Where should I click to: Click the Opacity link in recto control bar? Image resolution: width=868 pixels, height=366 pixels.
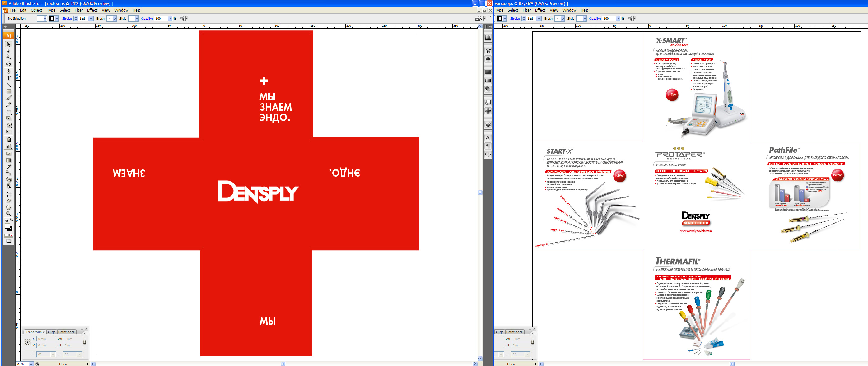pyautogui.click(x=147, y=19)
